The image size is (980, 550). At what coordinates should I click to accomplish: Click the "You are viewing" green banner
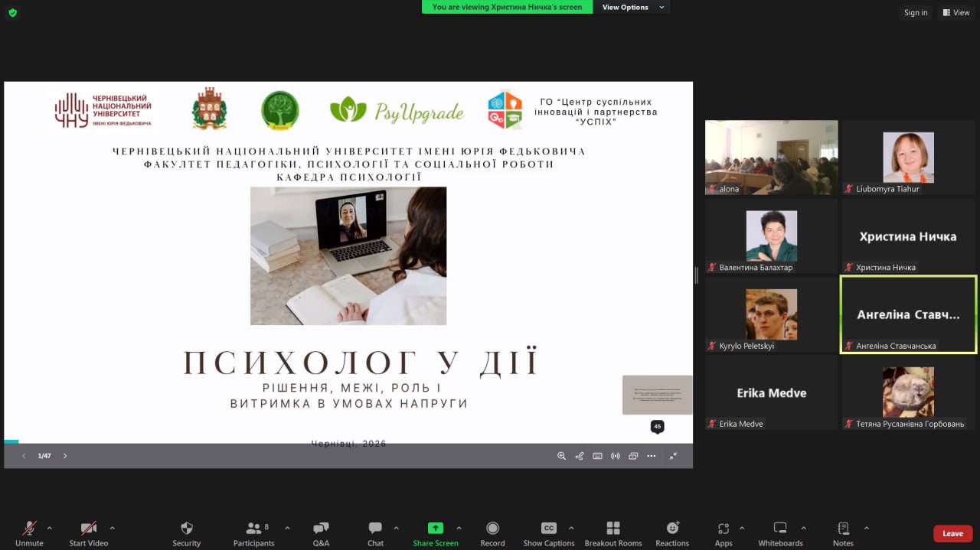507,7
